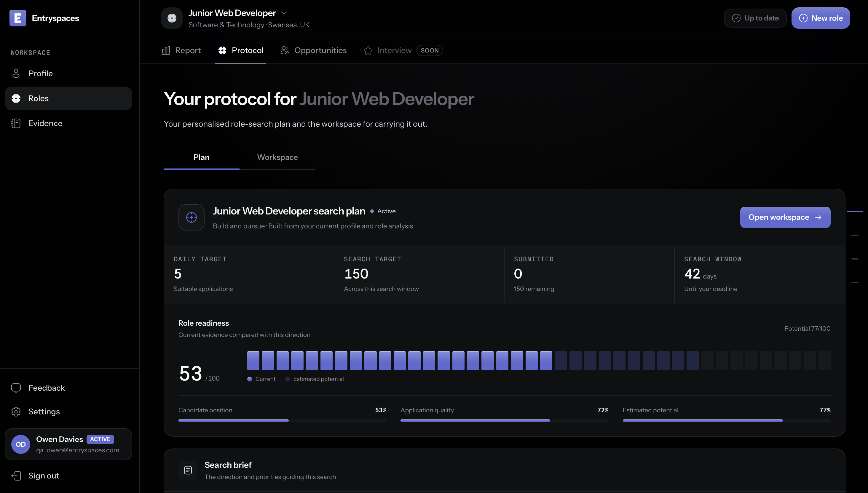This screenshot has height=493, width=868.
Task: Click the Search brief document icon
Action: click(x=188, y=470)
